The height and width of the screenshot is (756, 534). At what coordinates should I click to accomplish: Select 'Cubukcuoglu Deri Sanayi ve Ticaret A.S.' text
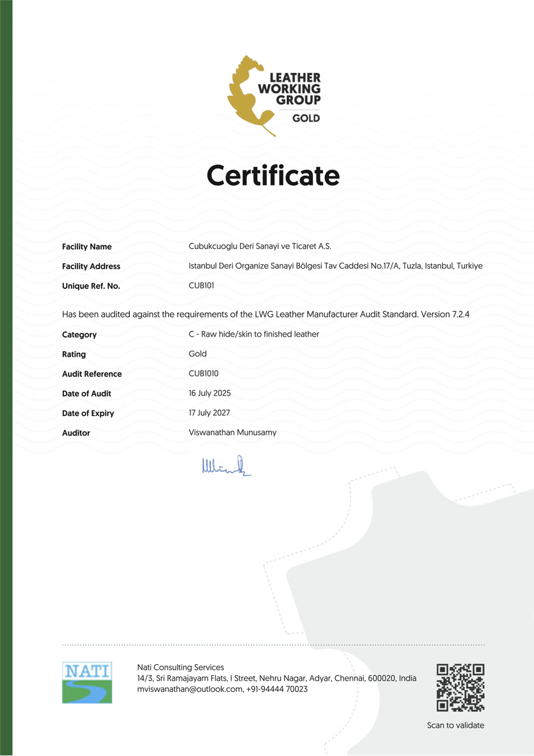tap(260, 246)
